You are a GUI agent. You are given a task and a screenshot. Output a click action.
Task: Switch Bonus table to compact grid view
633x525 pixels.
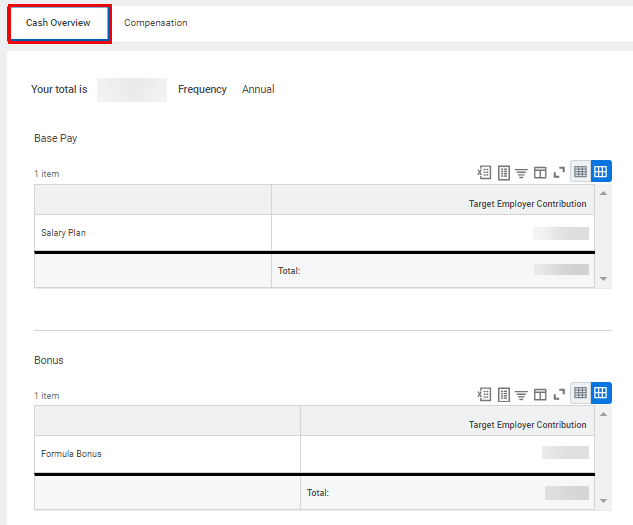click(x=580, y=393)
